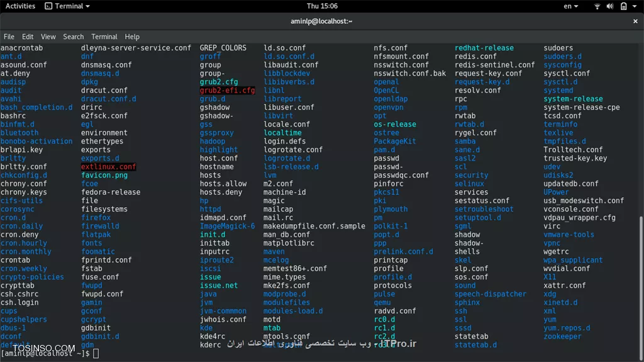
Task: Open the View menu
Action: pos(48,37)
